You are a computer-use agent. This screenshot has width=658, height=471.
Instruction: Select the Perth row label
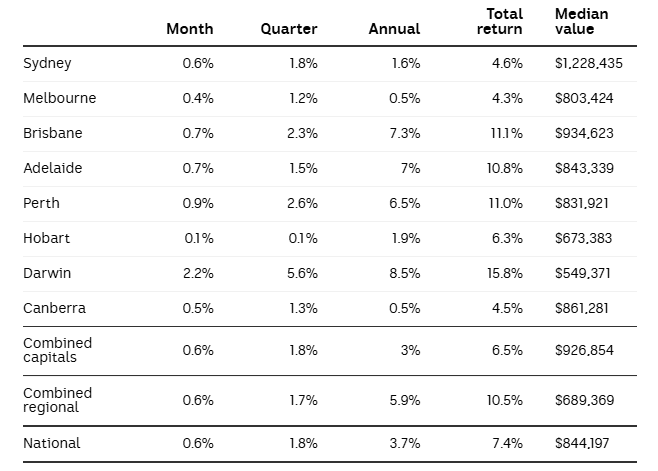[x=41, y=203]
